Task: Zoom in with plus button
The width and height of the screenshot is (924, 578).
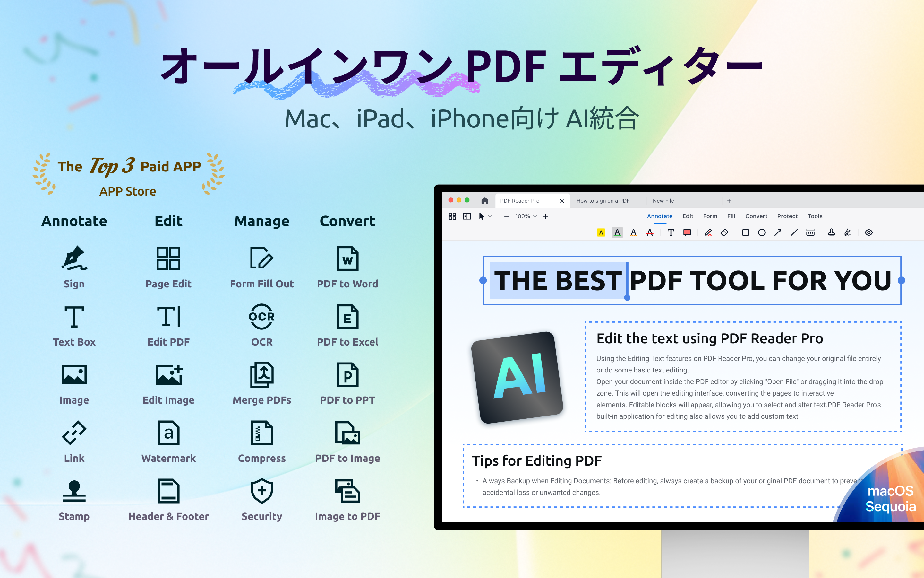Action: 546,216
